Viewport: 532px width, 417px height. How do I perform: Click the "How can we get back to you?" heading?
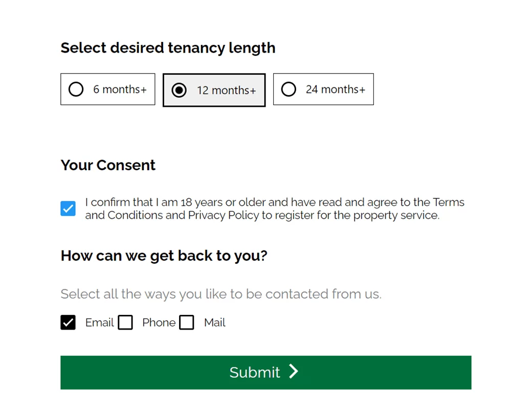point(164,256)
